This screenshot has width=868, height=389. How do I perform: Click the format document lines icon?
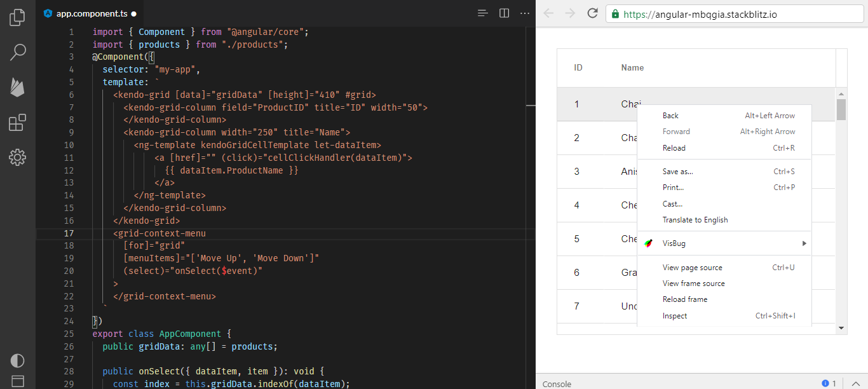pyautogui.click(x=483, y=13)
